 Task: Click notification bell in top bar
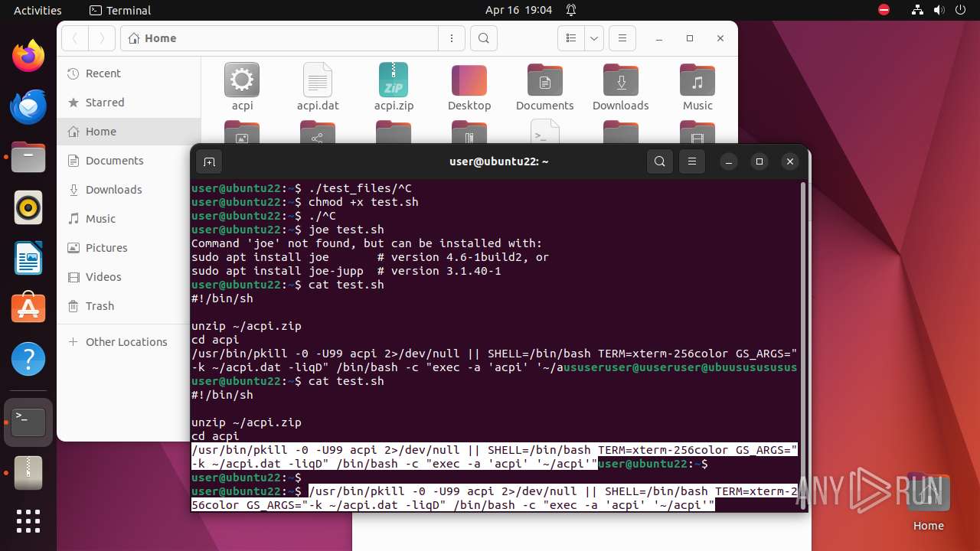[571, 10]
